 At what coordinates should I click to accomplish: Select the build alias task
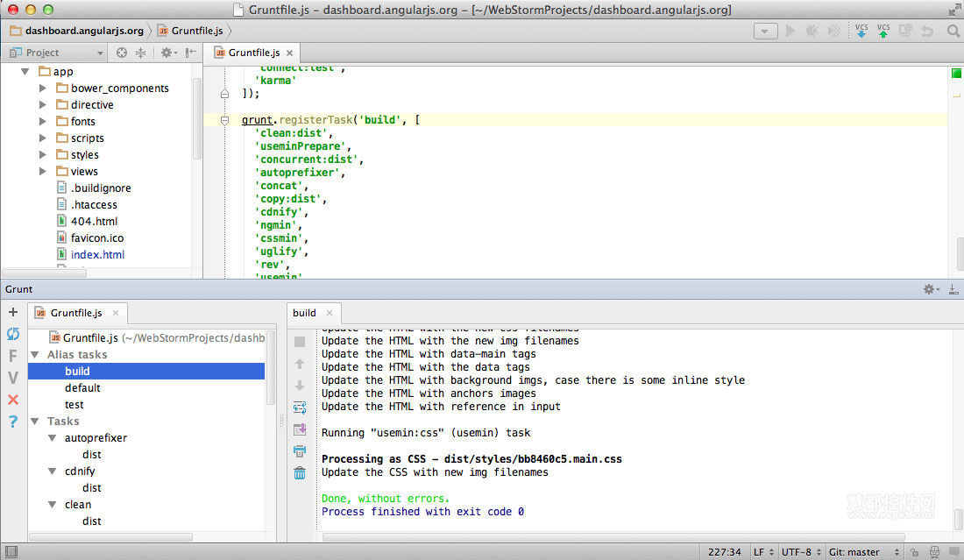click(146, 372)
